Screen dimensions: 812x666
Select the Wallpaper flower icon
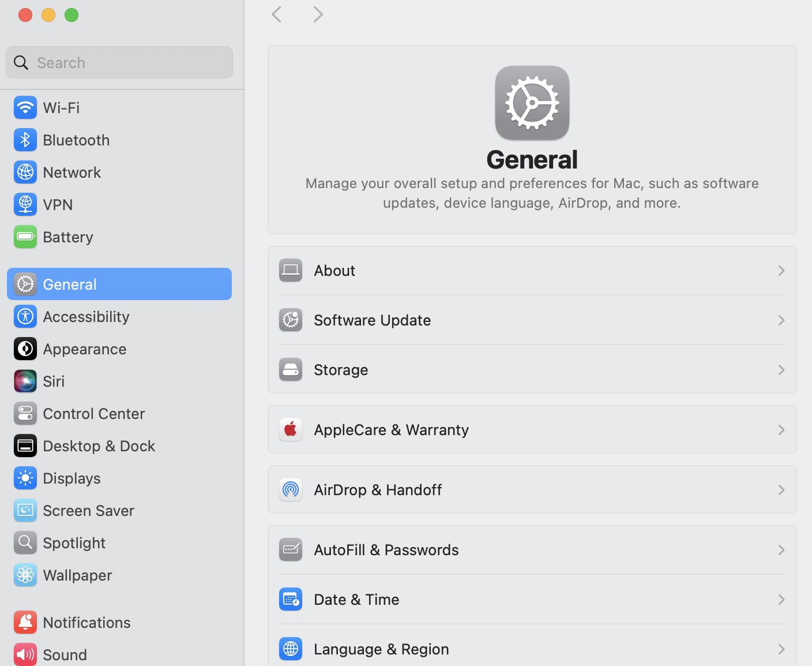coord(25,575)
